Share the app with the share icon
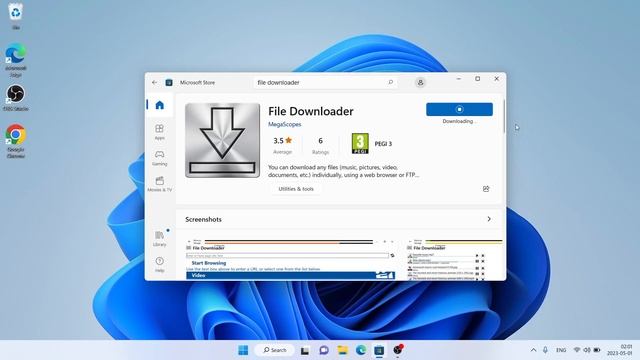640x360 pixels. [x=486, y=189]
